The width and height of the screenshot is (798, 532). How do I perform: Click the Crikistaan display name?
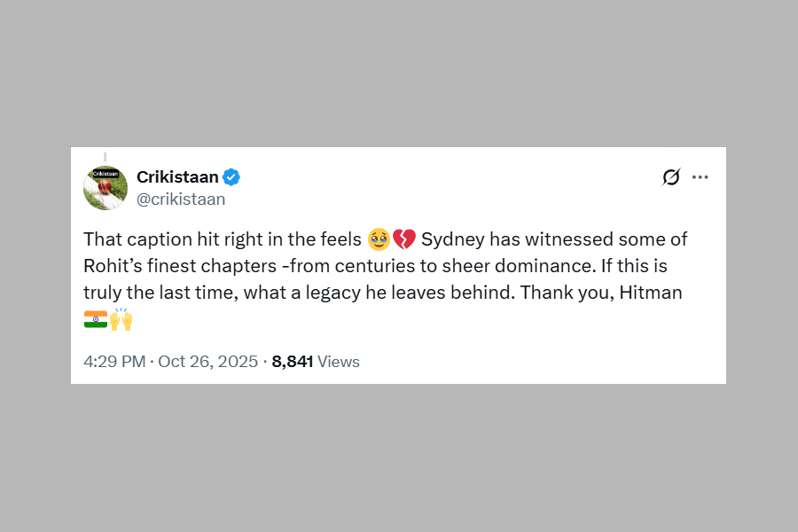coord(177,176)
